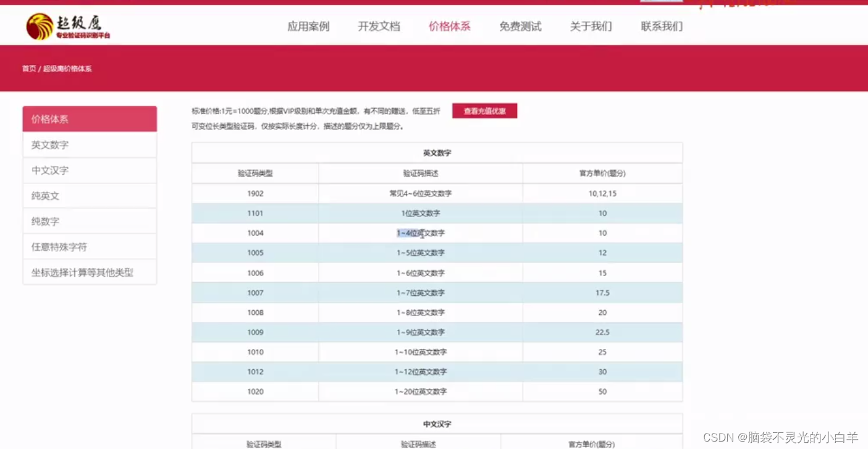Viewport: 868px width, 449px height.
Task: Select 任意特殊字符 in the sidebar
Action: pos(90,246)
